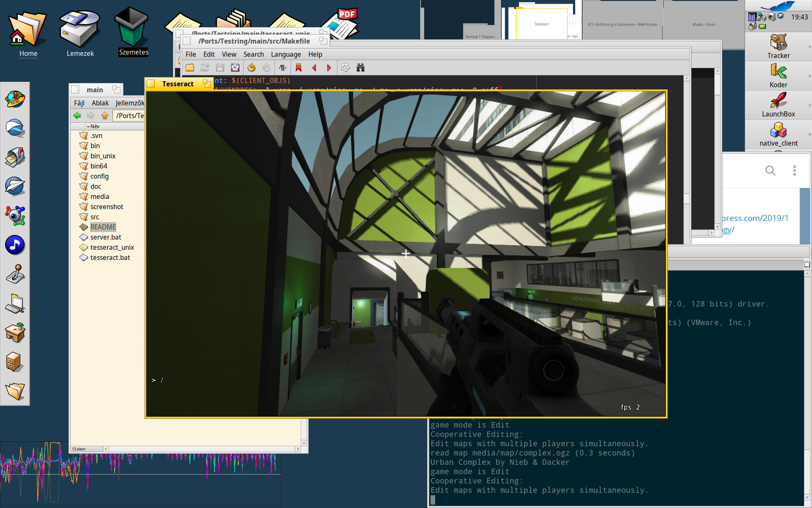This screenshot has height=508, width=812.
Task: Click orange up-folder arrow in Tracker window
Action: point(104,116)
